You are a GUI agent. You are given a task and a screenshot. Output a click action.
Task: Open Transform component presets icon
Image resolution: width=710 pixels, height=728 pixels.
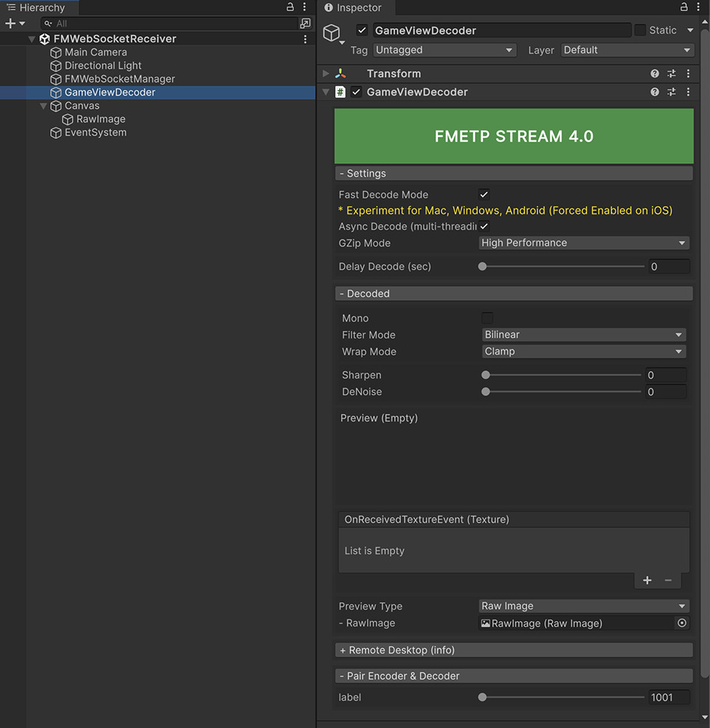tap(672, 73)
